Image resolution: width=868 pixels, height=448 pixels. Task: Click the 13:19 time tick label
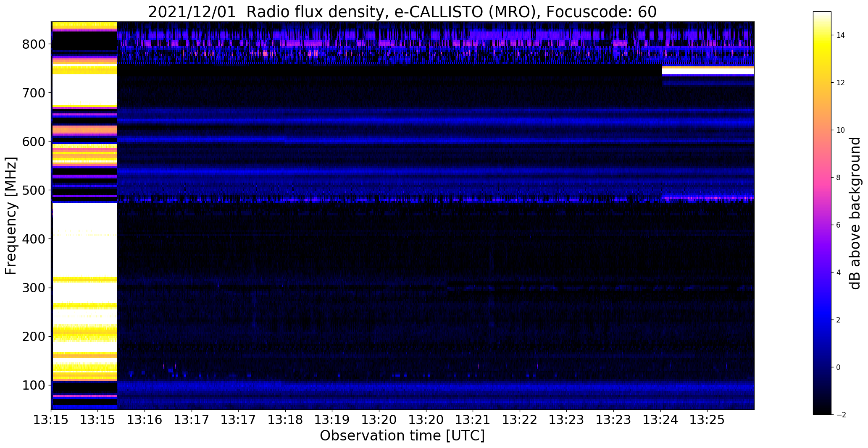point(332,420)
